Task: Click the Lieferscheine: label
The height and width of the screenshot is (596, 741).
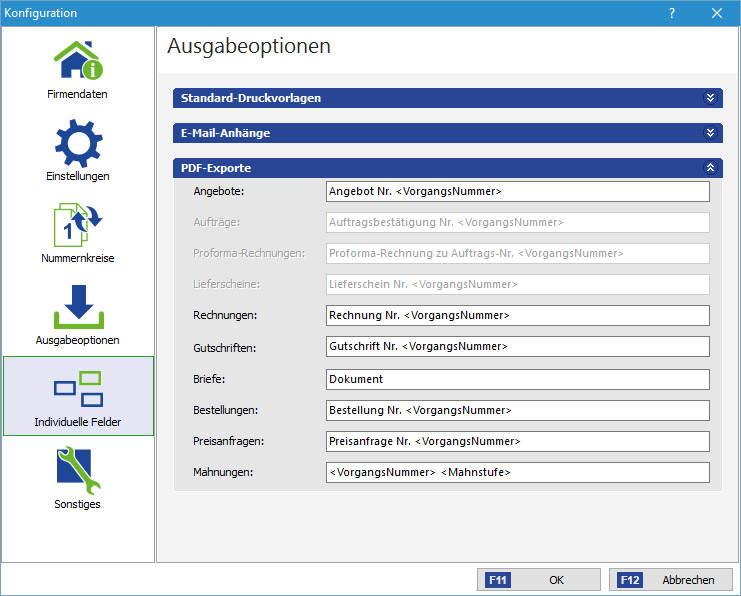Action: point(226,285)
